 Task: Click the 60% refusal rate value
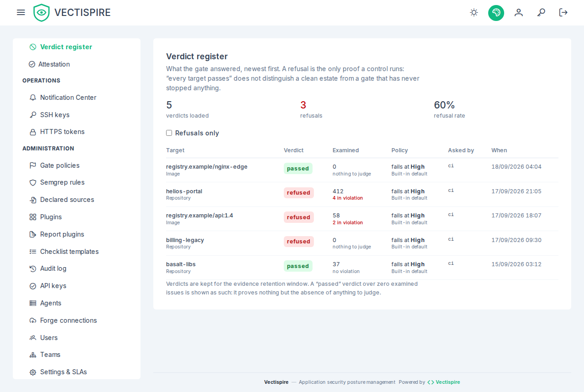(444, 105)
